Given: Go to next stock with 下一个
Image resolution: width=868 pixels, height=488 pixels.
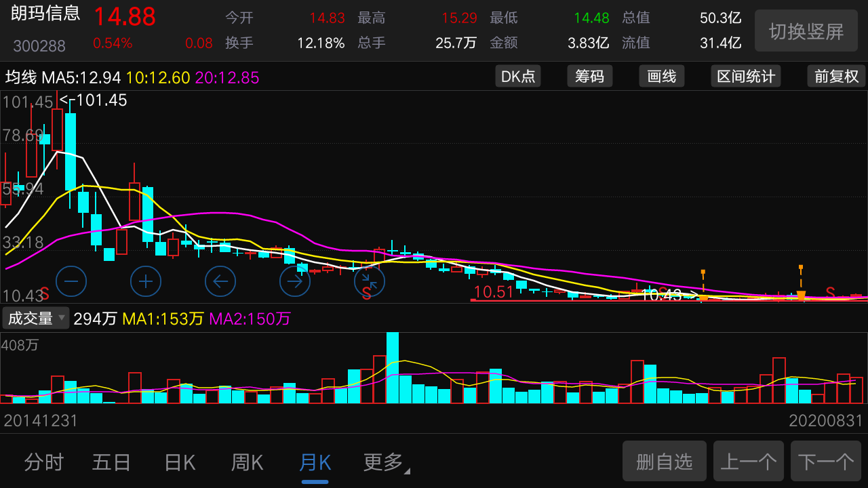Looking at the screenshot, I should (x=826, y=462).
